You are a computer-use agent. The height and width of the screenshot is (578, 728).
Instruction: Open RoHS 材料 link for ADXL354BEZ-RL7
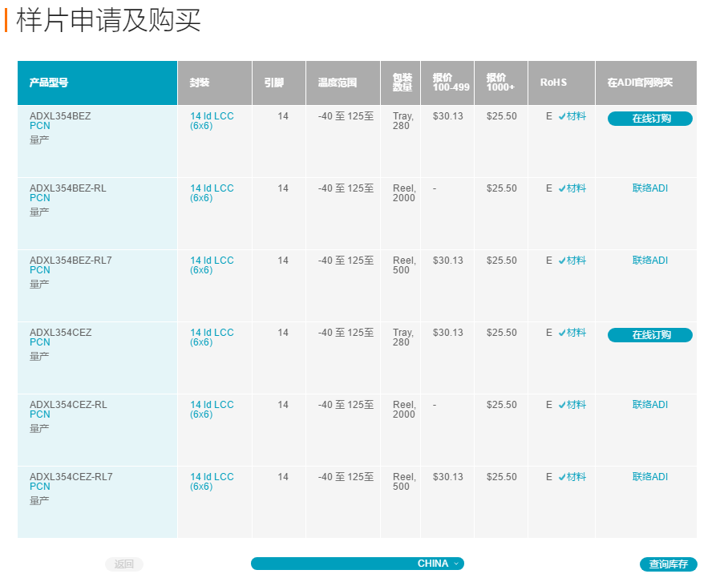(572, 260)
